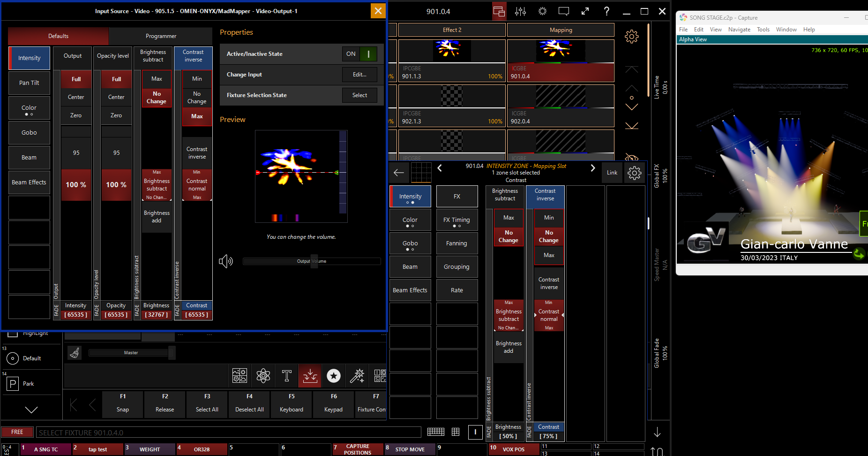Open Tools menu in Capture window
Image resolution: width=868 pixels, height=456 pixels.
[763, 30]
